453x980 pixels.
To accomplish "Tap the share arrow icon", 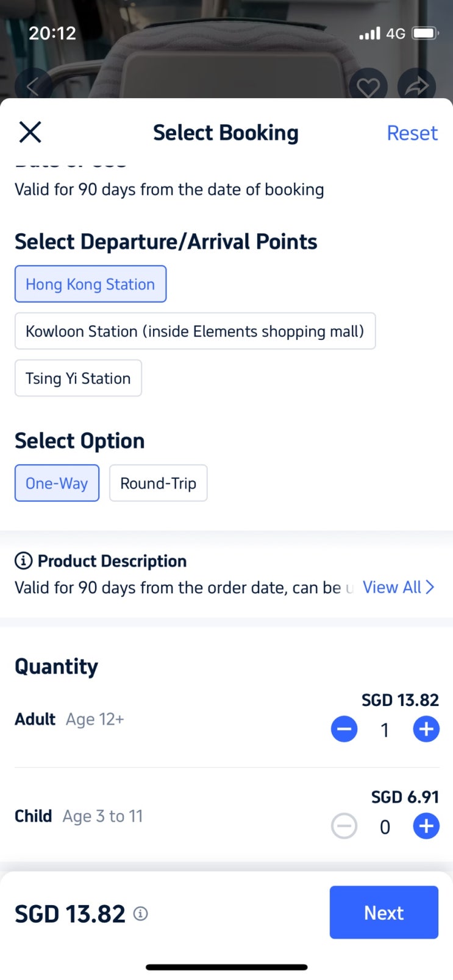I will pos(416,88).
